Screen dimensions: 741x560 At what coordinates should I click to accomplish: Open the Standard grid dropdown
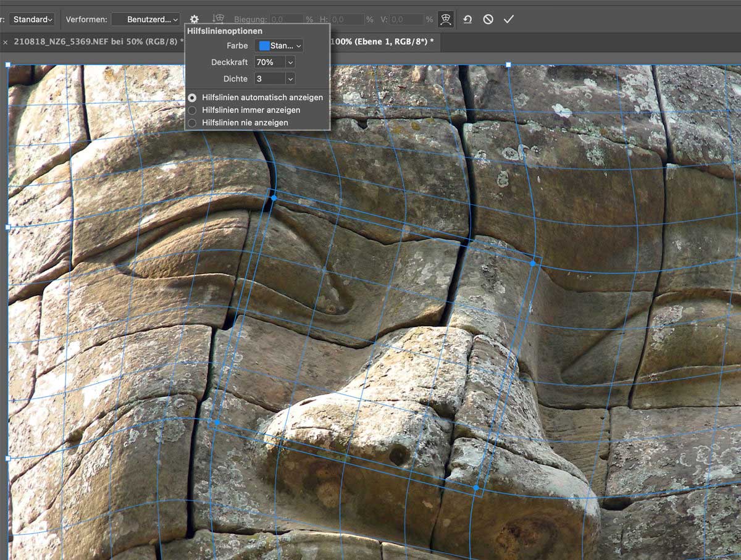(32, 20)
